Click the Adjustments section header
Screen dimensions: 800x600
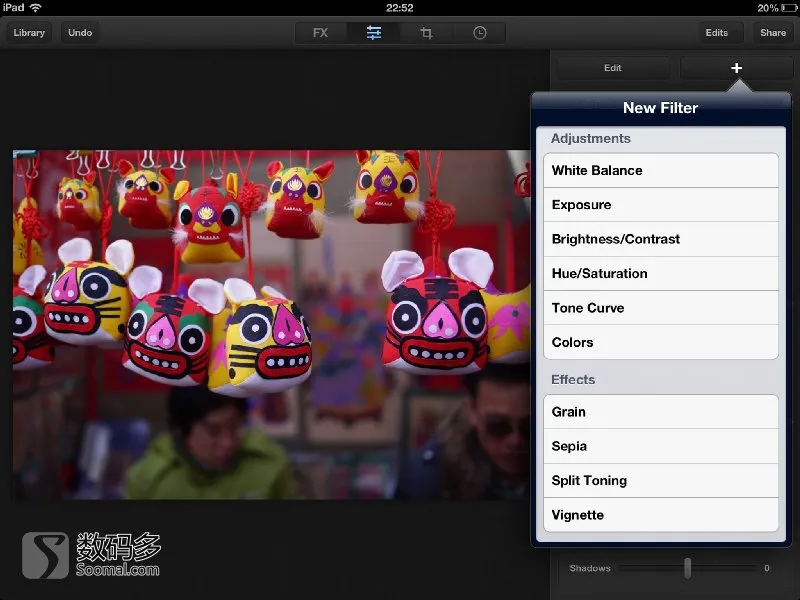point(591,138)
